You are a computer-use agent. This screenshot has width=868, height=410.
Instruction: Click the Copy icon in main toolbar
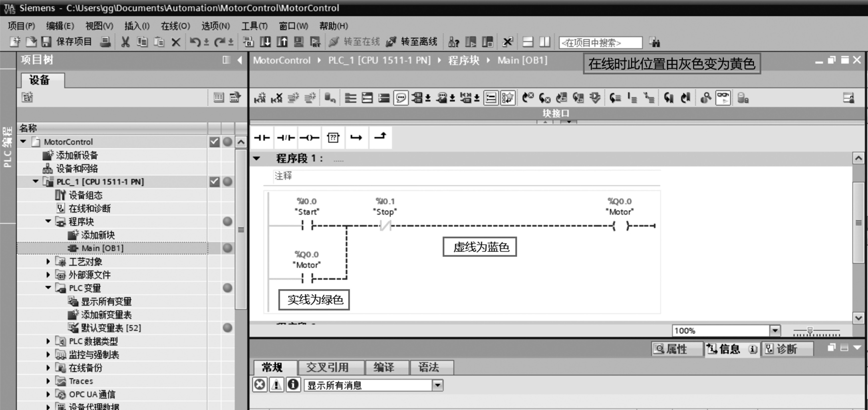tap(142, 42)
